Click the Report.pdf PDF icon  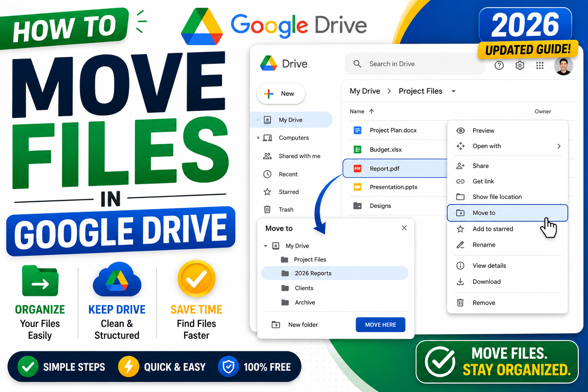pos(357,168)
